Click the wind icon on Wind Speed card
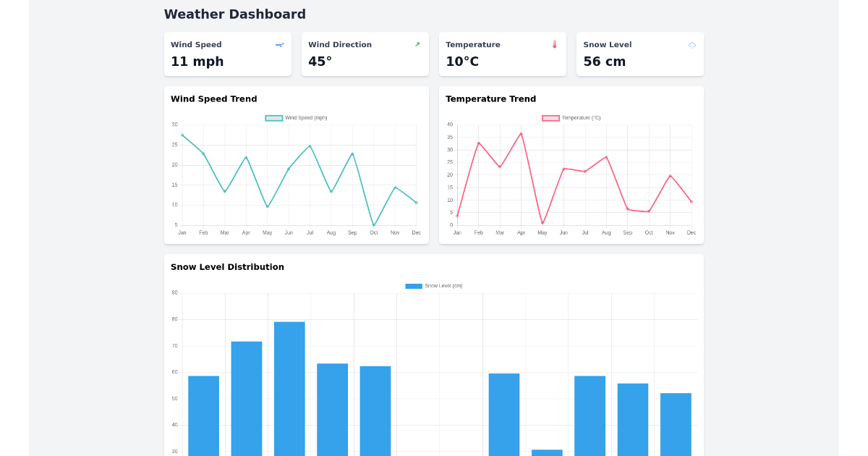The height and width of the screenshot is (456, 868). [x=279, y=44]
